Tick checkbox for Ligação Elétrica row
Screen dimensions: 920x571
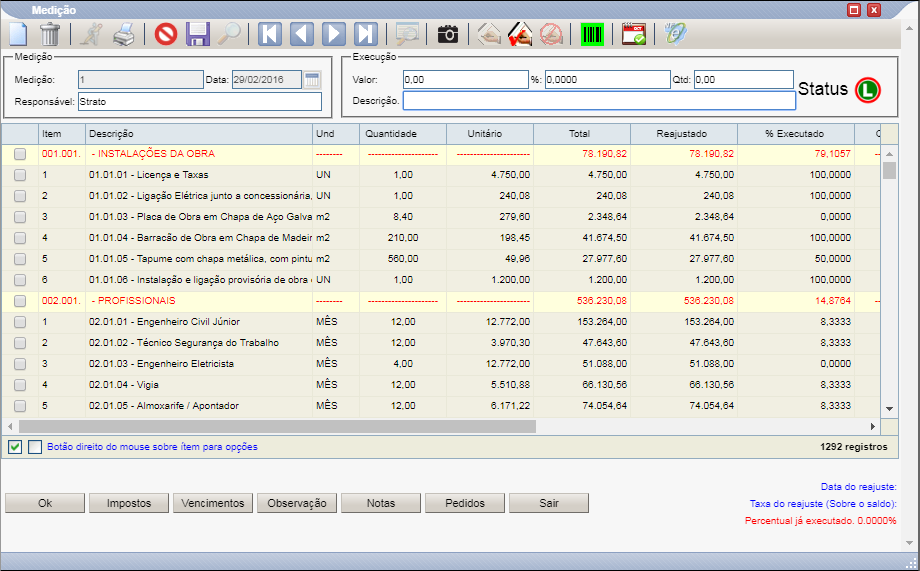[x=20, y=196]
